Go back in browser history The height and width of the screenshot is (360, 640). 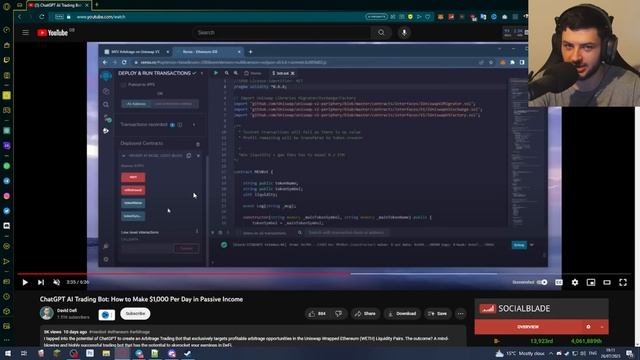pos(20,17)
